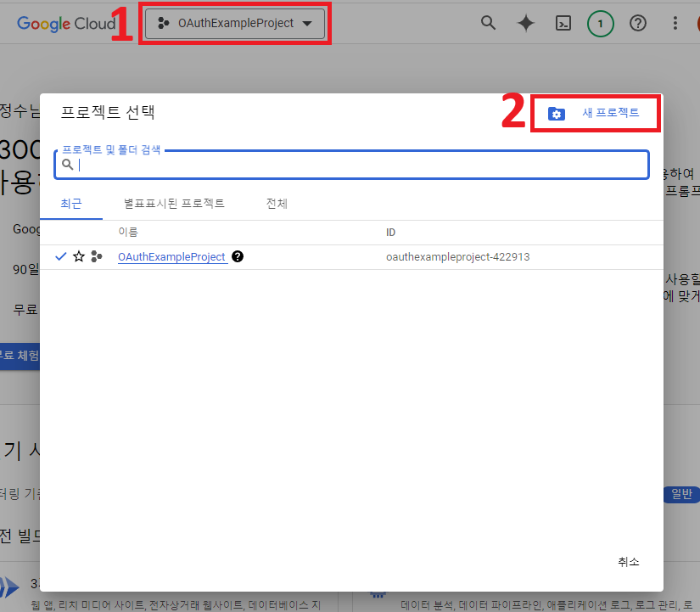The width and height of the screenshot is (700, 612).
Task: Focus the 프로젝트 및 폴더 검색 field
Action: click(x=351, y=165)
